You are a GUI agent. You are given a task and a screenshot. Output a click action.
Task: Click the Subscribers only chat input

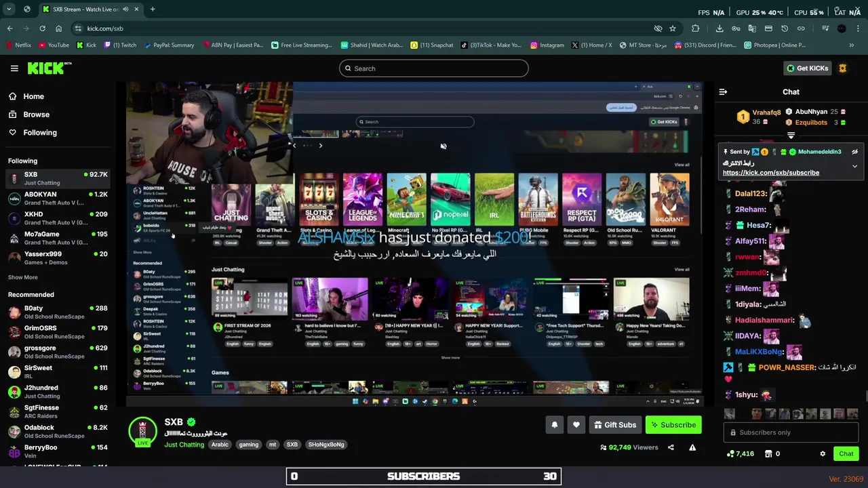pyautogui.click(x=791, y=432)
